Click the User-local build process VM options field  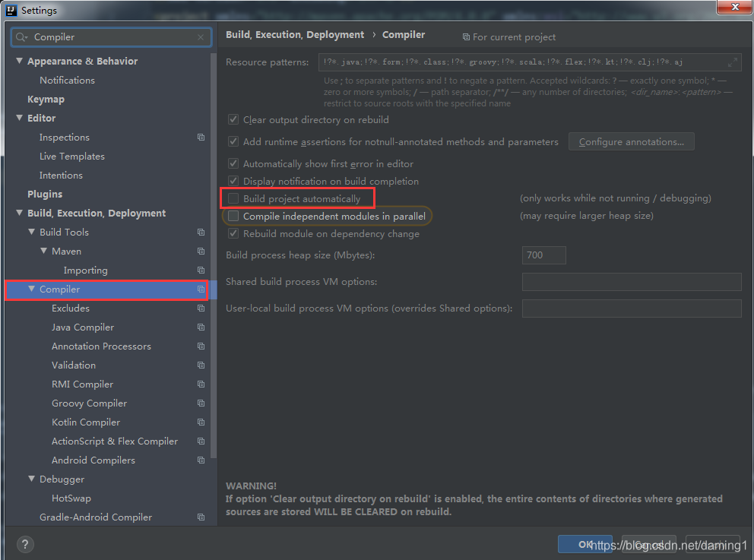pos(632,308)
